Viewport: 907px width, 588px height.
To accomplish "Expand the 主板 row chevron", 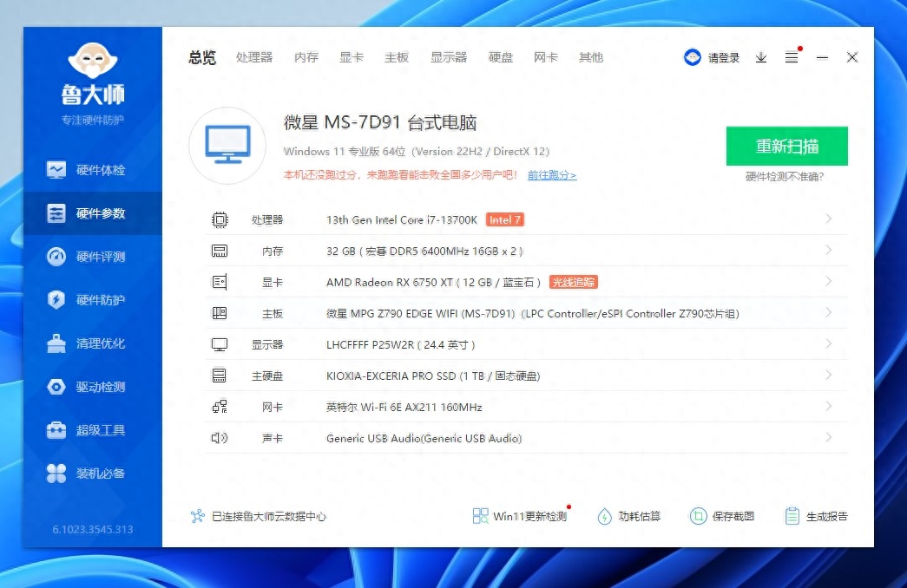I will pos(828,312).
